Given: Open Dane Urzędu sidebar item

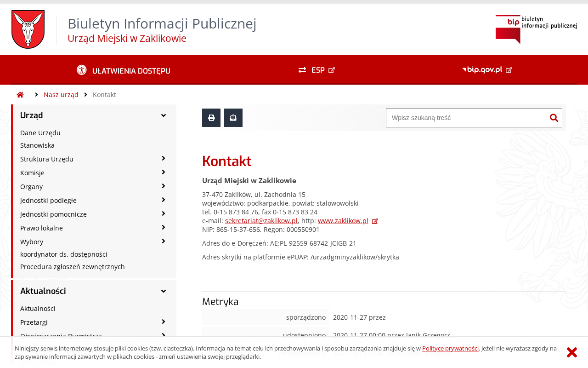Looking at the screenshot, I should click(40, 133).
